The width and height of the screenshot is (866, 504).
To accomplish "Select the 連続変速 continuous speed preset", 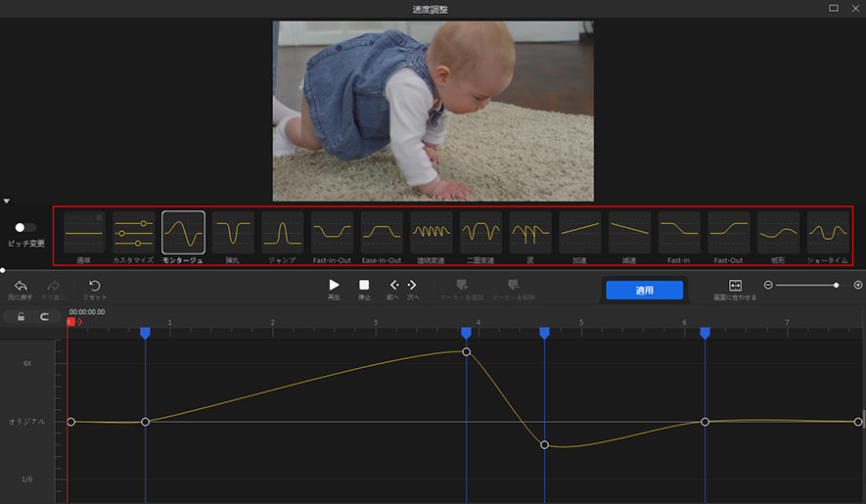I will tap(432, 233).
